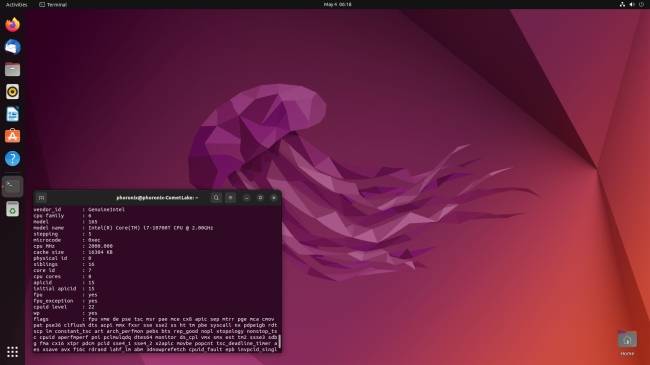Viewport: 650px width, 365px height.
Task: Click the 'cache size' line in Terminal
Action: 73,252
